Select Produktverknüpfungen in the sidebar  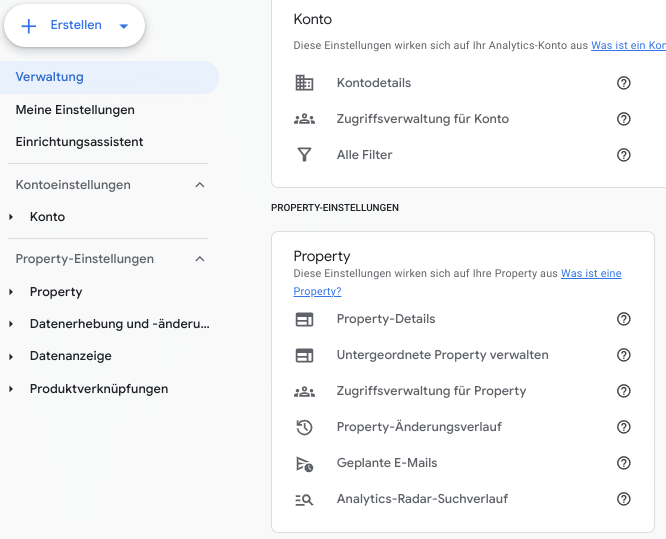(99, 389)
